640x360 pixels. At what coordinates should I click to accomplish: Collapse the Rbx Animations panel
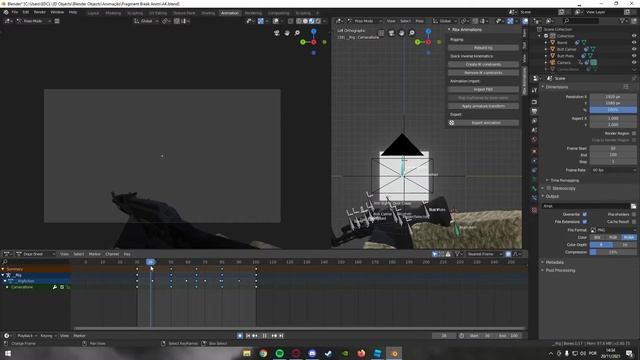coord(449,30)
